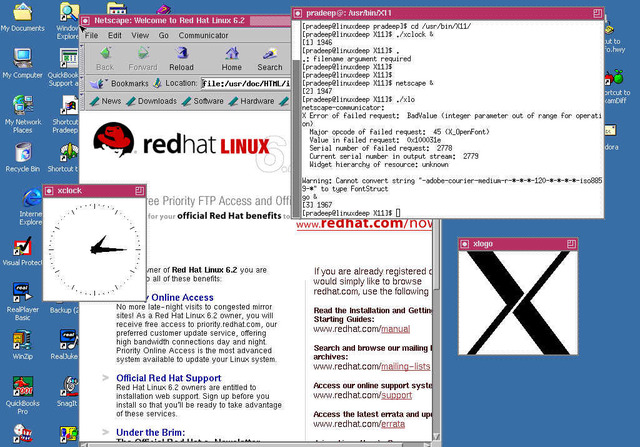Screen dimensions: 640x447
Task: Click terminal window menu button
Action: pyautogui.click(x=298, y=13)
